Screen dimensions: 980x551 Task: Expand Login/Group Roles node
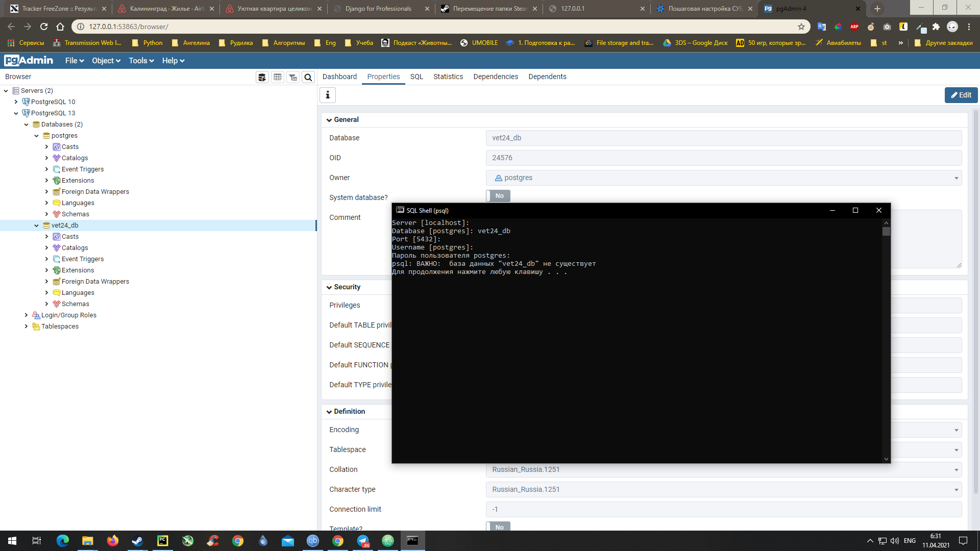click(x=26, y=315)
